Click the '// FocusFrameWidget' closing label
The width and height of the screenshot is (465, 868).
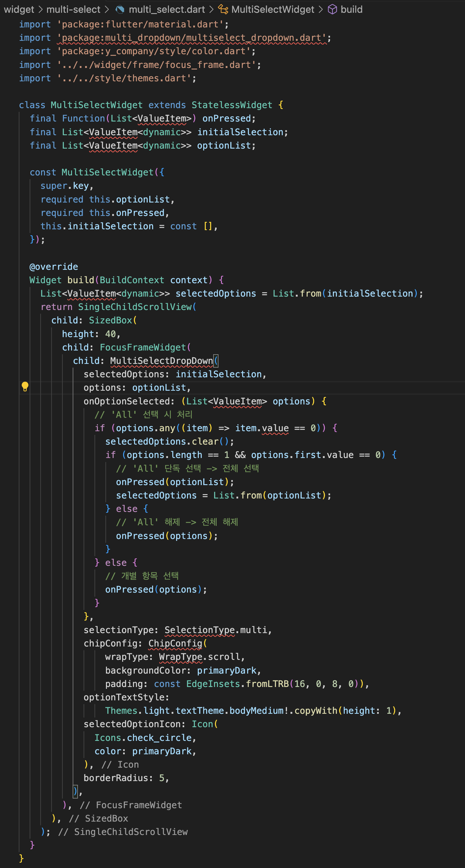tap(131, 805)
